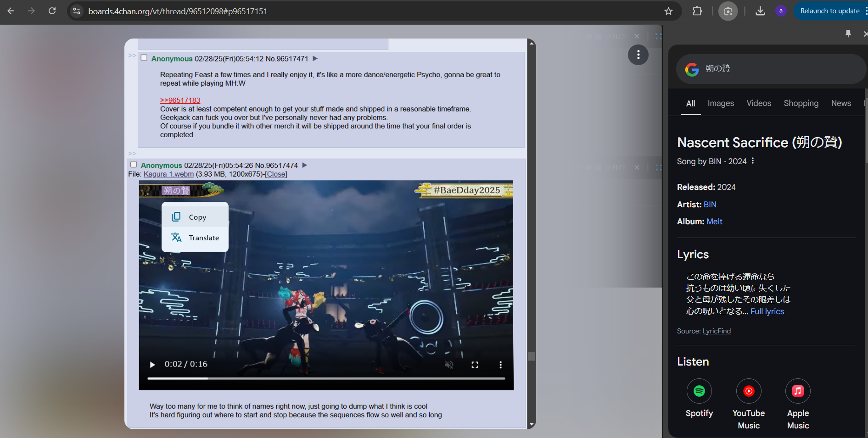Open post menu arrow for No.96517474
Screen dimensions: 868x438
tap(305, 165)
